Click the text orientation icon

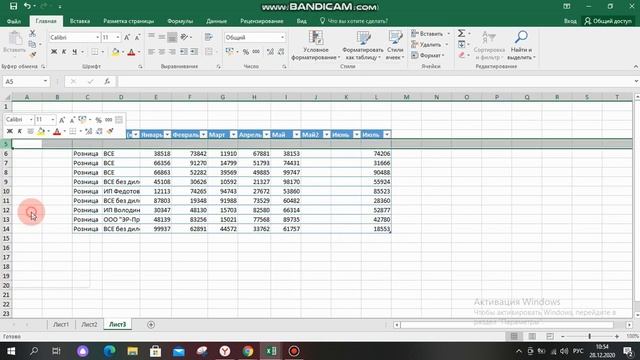pyautogui.click(x=184, y=37)
